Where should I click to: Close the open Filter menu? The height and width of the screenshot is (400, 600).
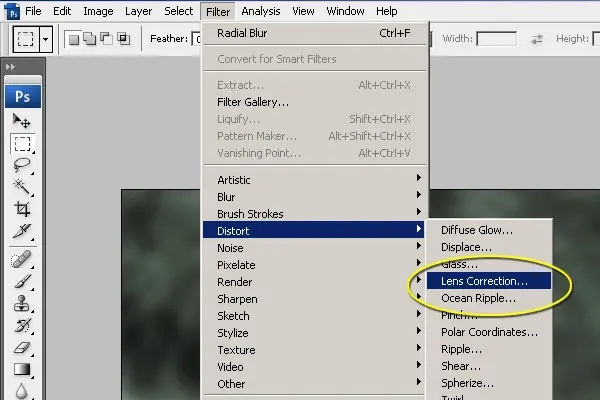coord(218,12)
